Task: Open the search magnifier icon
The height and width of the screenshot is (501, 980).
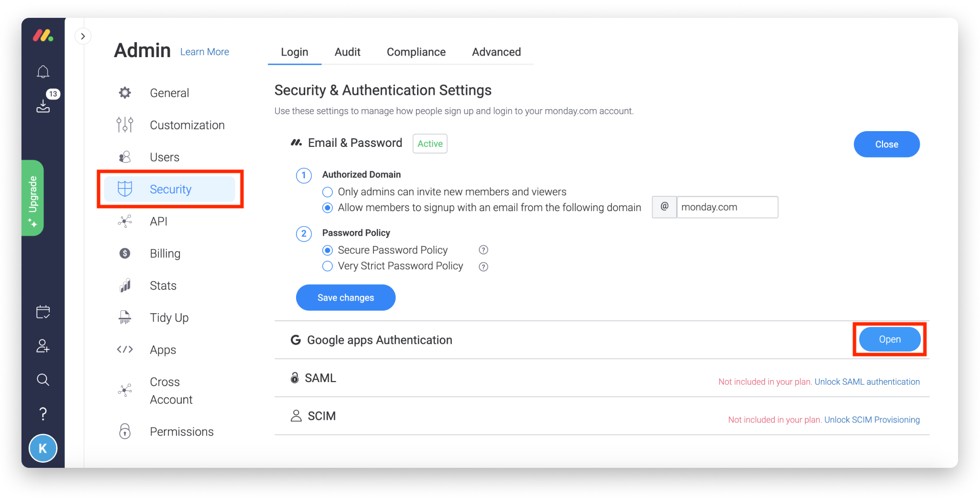Action: pos(43,380)
